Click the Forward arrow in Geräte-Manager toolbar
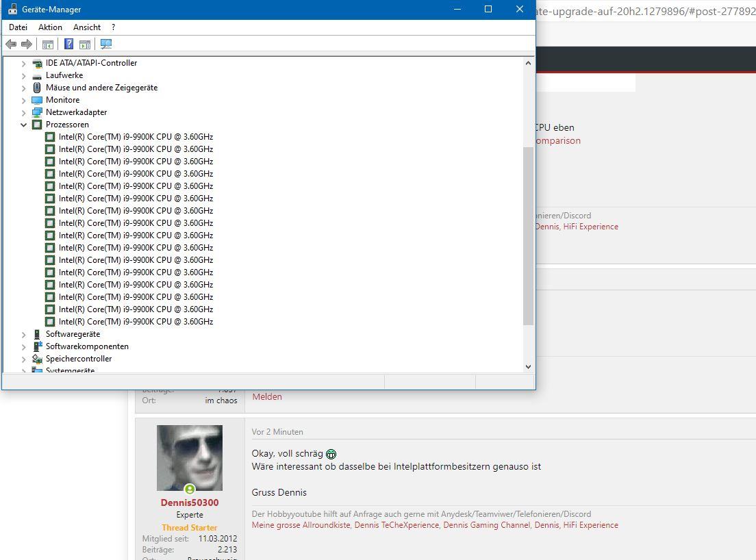The width and height of the screenshot is (756, 560). tap(27, 44)
